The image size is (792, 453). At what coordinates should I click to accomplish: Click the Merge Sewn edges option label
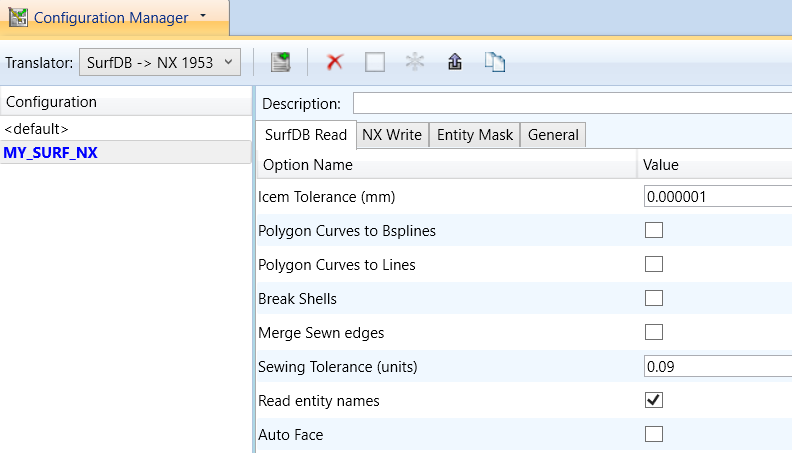click(321, 333)
